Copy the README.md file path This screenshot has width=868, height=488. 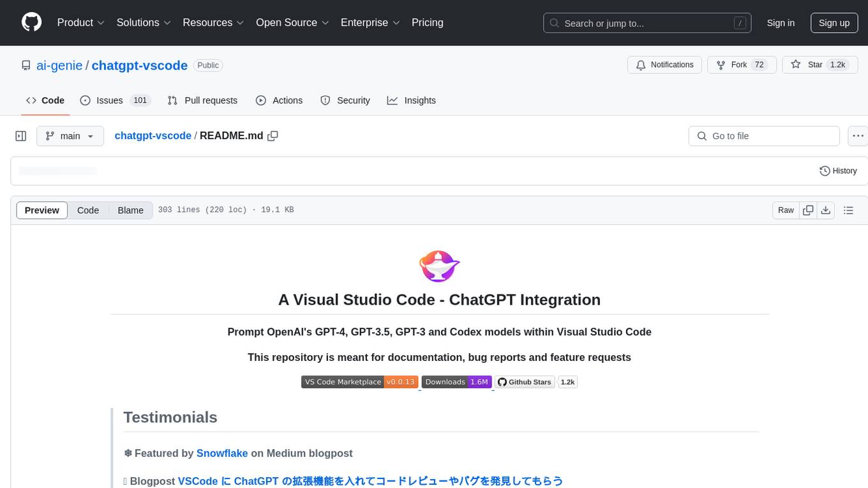(x=273, y=136)
